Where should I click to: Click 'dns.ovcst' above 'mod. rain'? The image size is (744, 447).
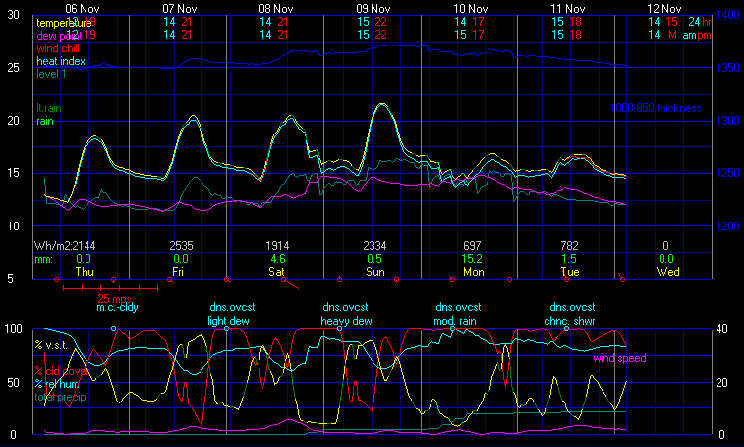[458, 307]
